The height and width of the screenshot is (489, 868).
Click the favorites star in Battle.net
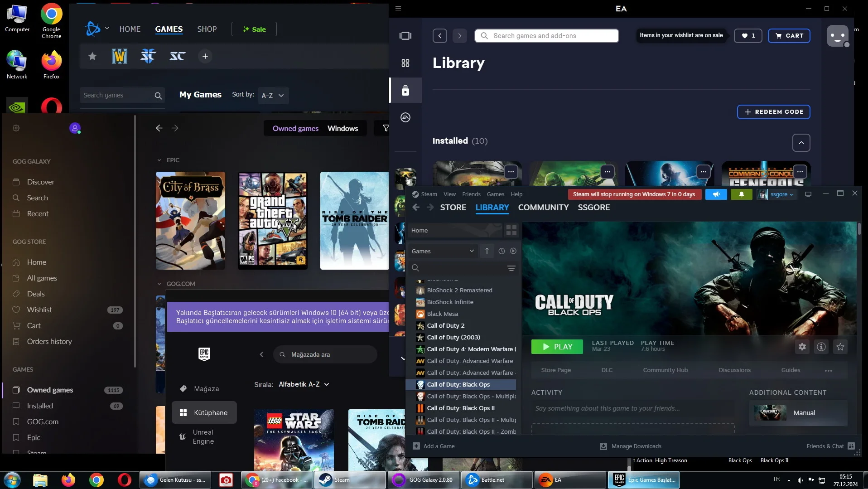(92, 56)
